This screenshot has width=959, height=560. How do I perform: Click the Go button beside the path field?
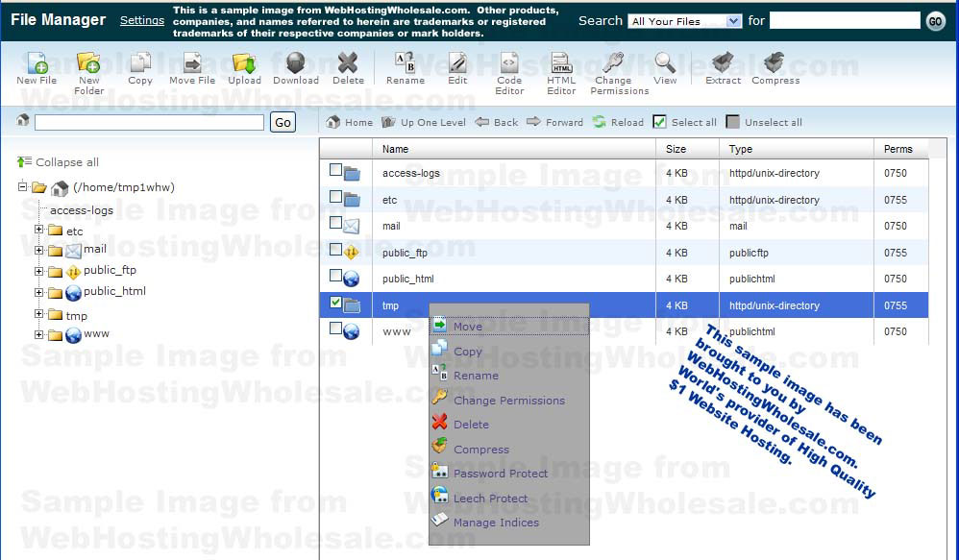coord(283,122)
